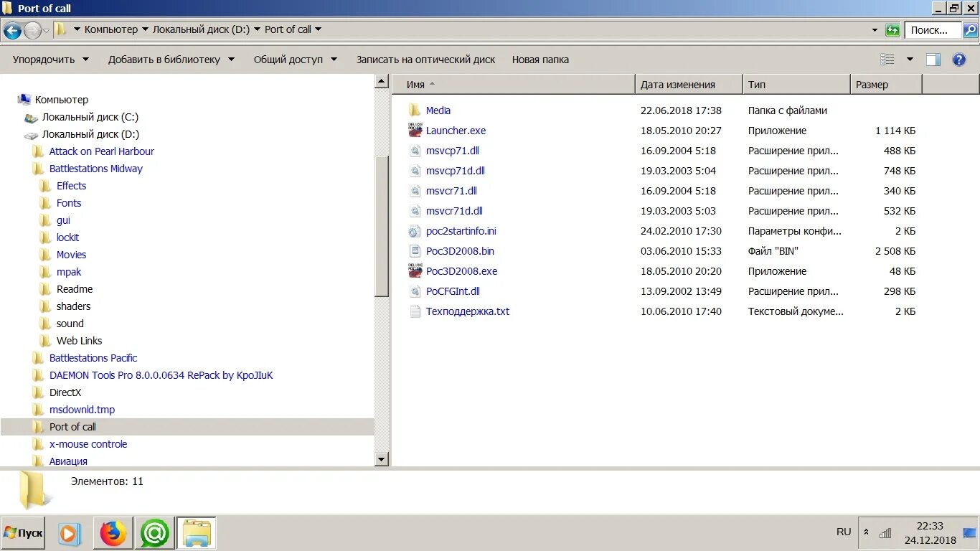Viewport: 980px width, 551px height.
Task: Click Записать на оптический диск
Action: click(425, 60)
